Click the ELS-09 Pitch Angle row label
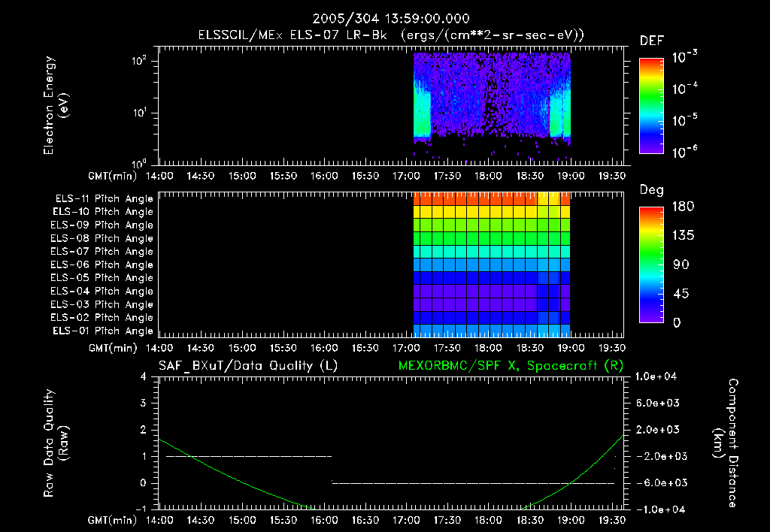 tap(102, 225)
